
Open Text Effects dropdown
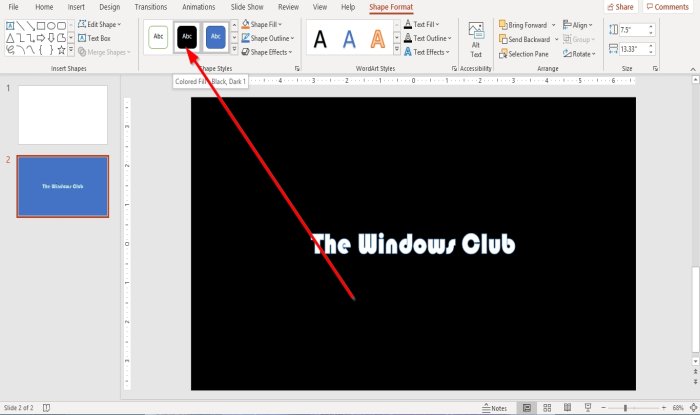tap(427, 52)
